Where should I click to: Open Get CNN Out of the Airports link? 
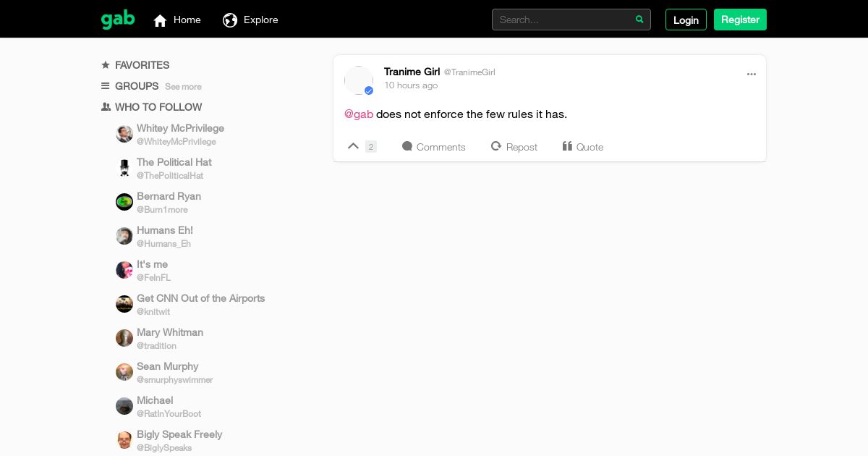point(201,298)
